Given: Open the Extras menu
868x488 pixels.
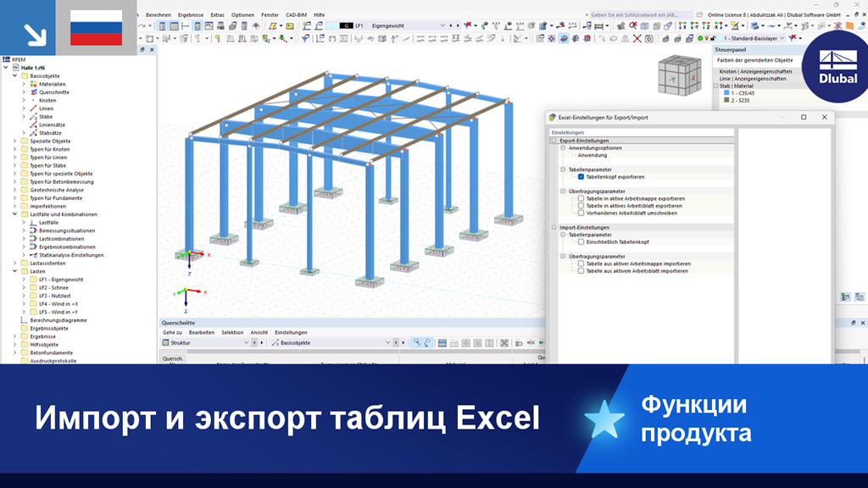Looking at the screenshot, I should pos(218,15).
